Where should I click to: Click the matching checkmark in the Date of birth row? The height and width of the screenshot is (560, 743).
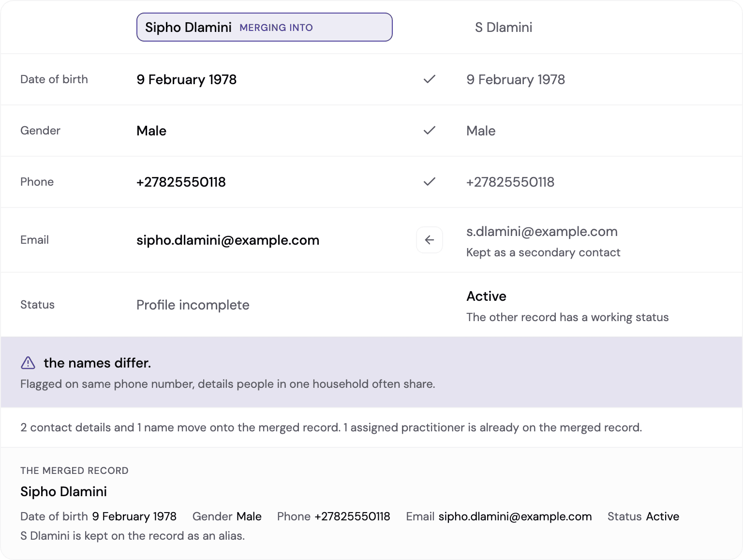click(x=430, y=79)
